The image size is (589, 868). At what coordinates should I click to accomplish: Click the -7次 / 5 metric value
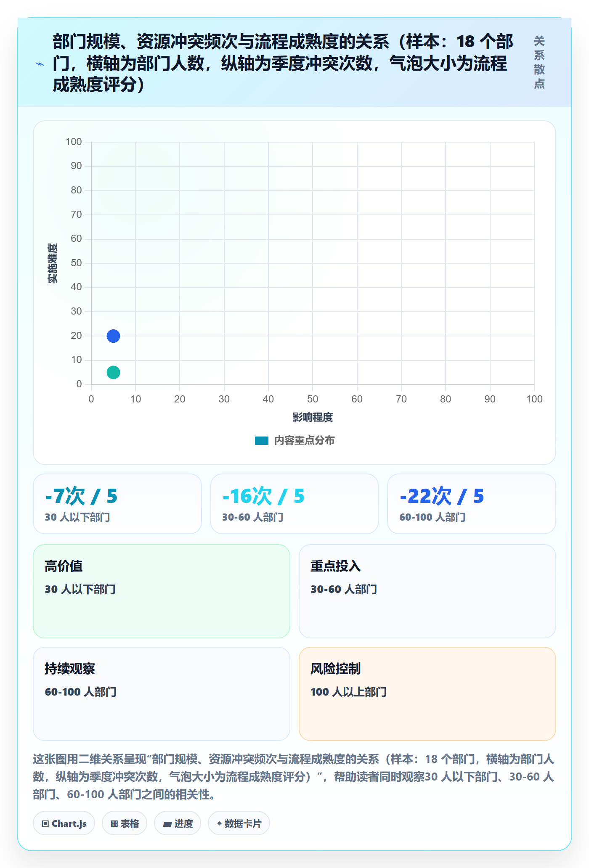coord(81,496)
